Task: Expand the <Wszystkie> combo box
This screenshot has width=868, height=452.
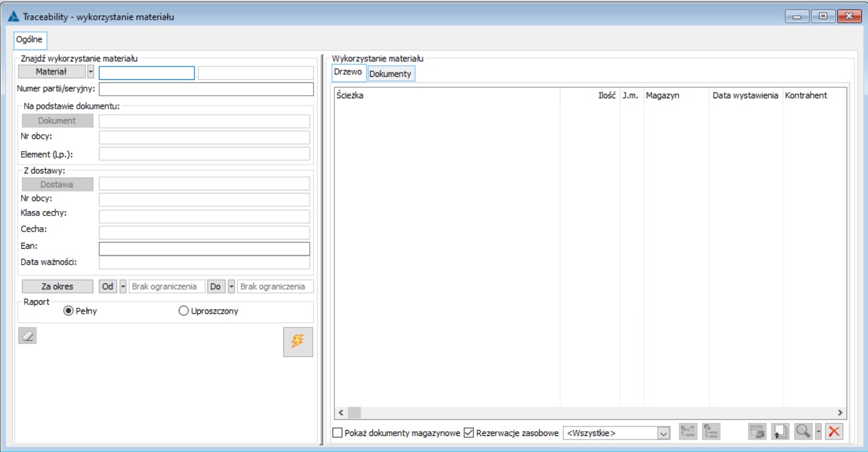Action: 663,433
